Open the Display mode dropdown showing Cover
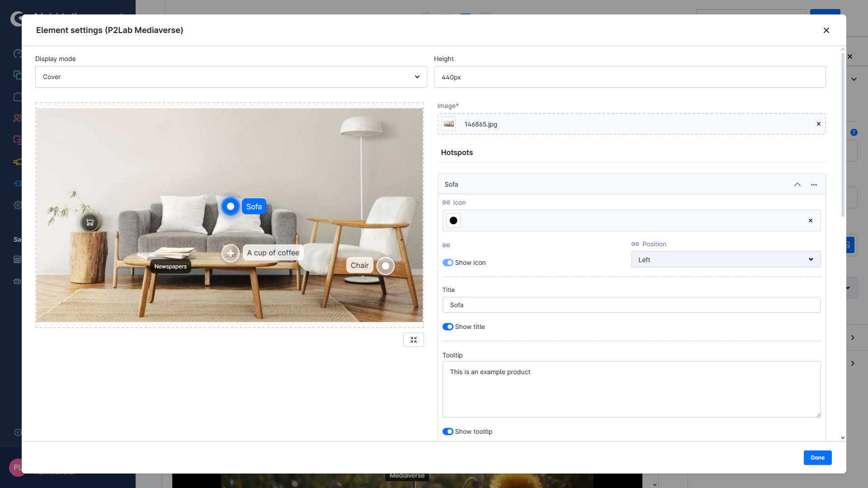 pos(231,77)
